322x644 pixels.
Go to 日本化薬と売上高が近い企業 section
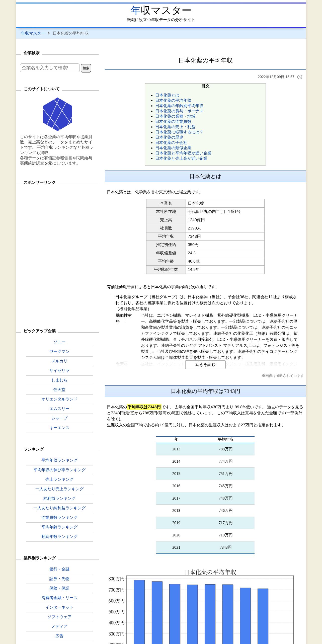[x=181, y=158]
